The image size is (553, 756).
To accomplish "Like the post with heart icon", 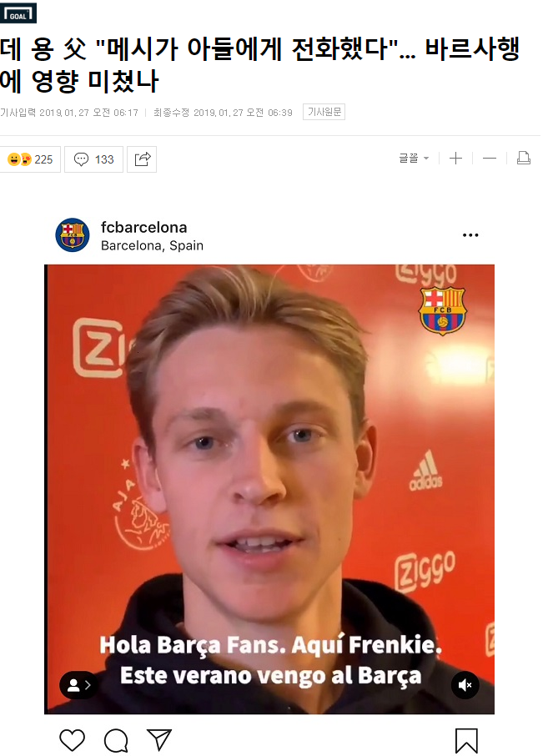I will (73, 740).
